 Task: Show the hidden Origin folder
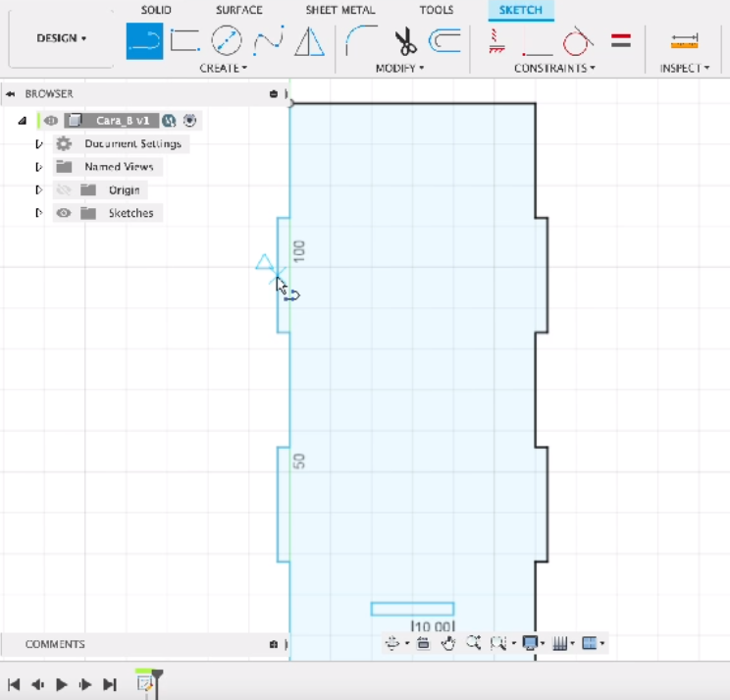(64, 190)
